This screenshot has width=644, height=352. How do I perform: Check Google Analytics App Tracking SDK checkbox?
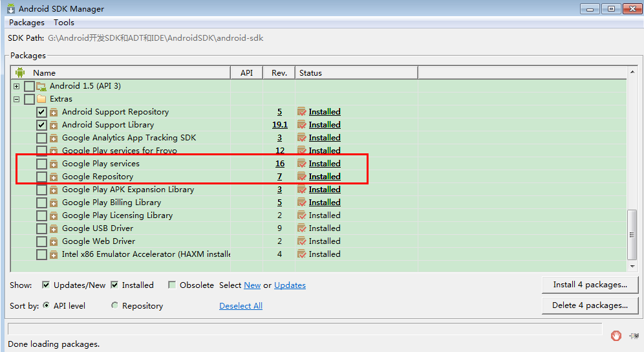pos(41,138)
